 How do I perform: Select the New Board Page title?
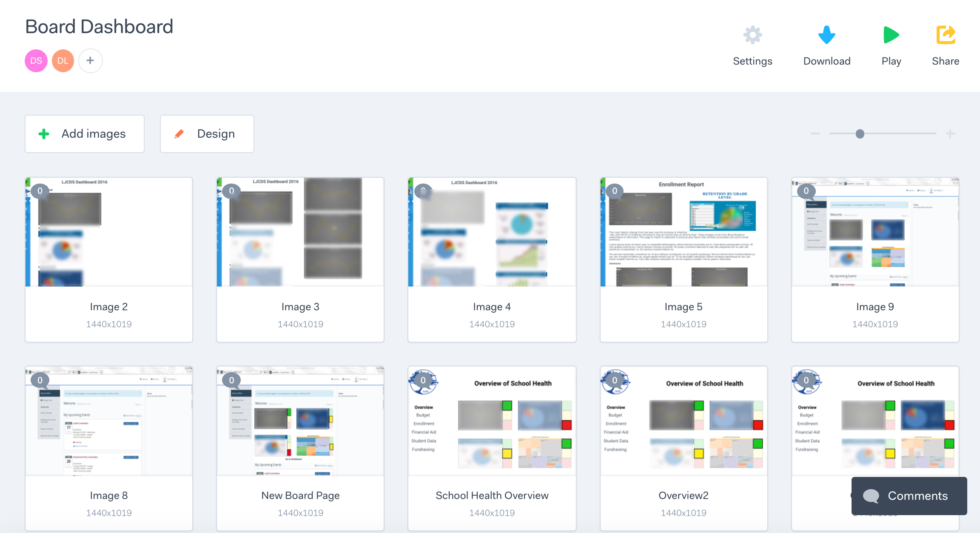coord(300,496)
